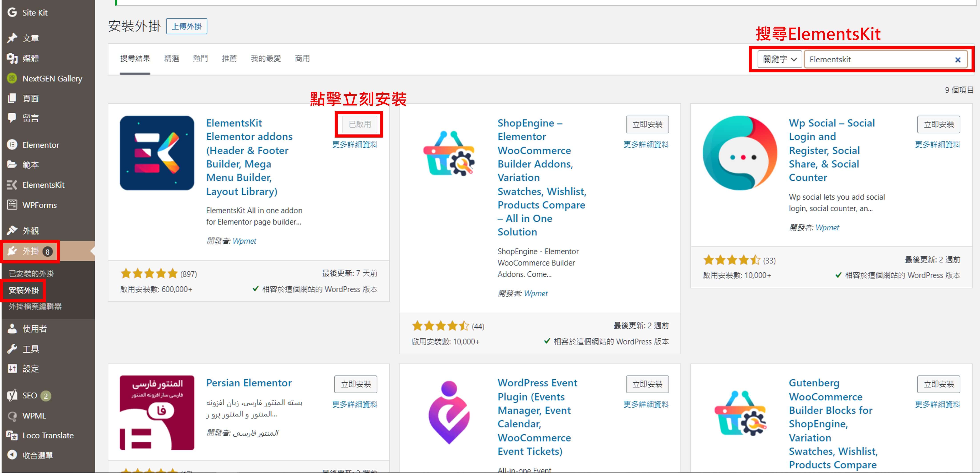Click 立即安裝 for Persian Elementor
Screen dimensions: 980x473
click(x=356, y=384)
